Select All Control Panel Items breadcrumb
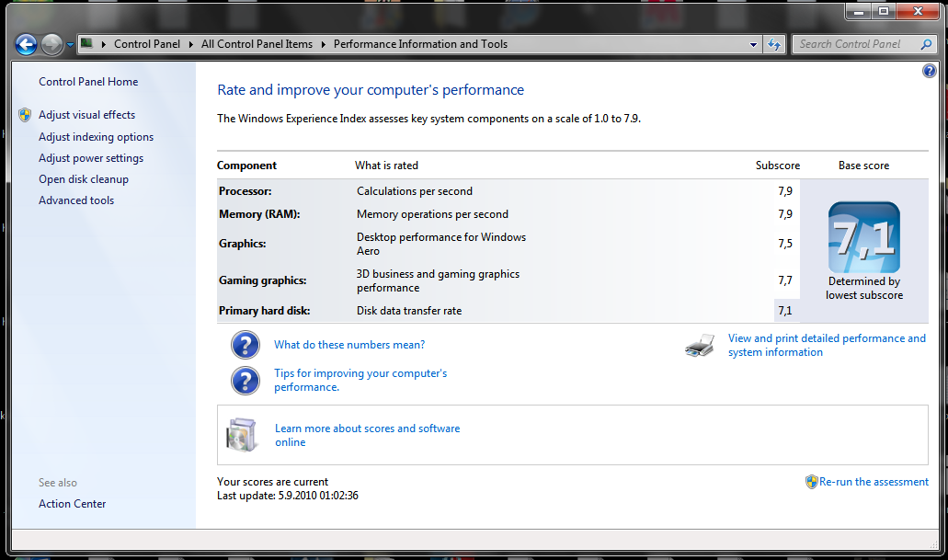Viewport: 948px width, 560px height. click(257, 44)
